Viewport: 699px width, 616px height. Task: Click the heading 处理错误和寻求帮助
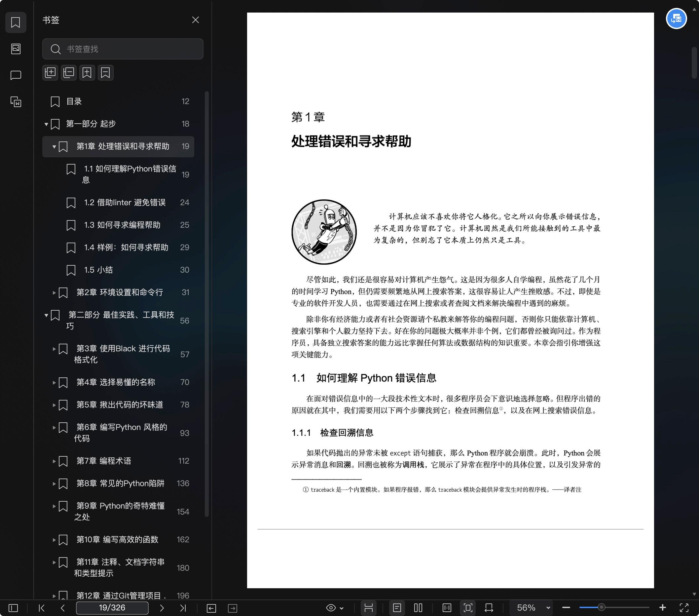click(351, 141)
